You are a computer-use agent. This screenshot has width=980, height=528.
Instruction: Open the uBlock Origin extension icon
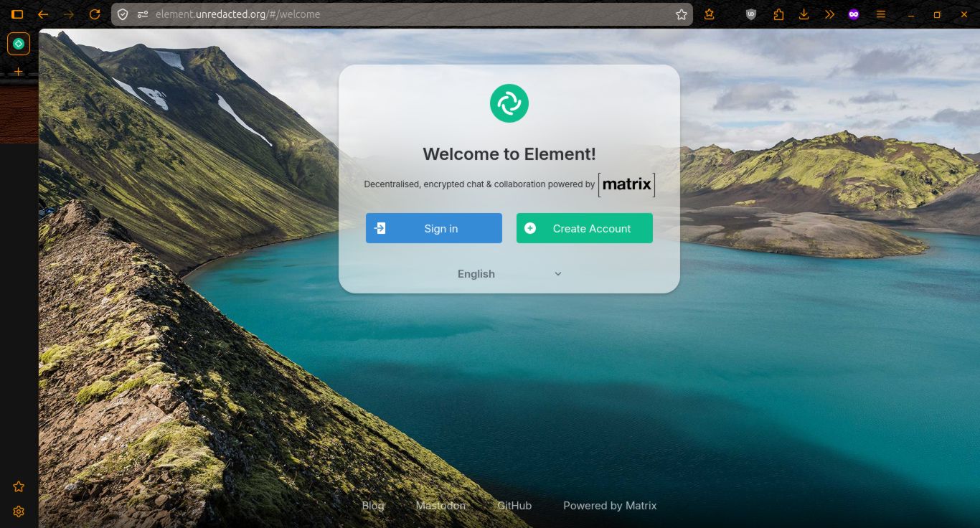click(751, 14)
